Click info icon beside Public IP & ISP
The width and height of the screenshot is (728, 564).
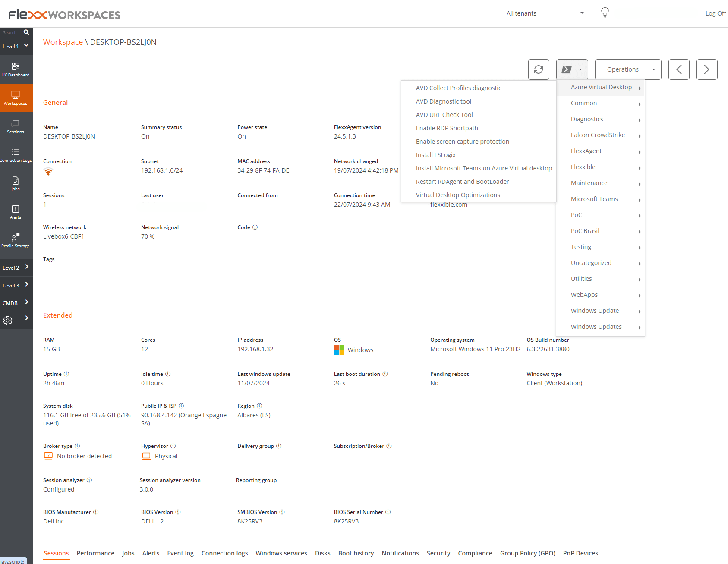coord(181,406)
